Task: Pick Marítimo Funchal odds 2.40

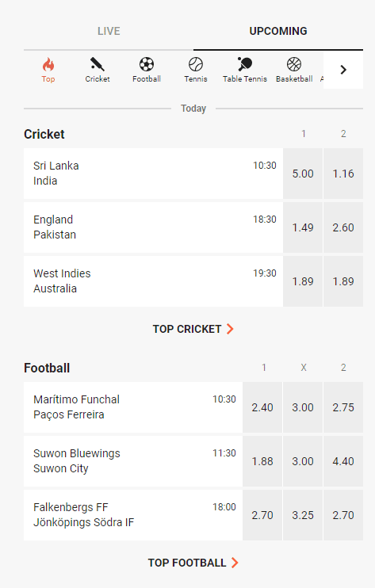Action: click(x=262, y=407)
